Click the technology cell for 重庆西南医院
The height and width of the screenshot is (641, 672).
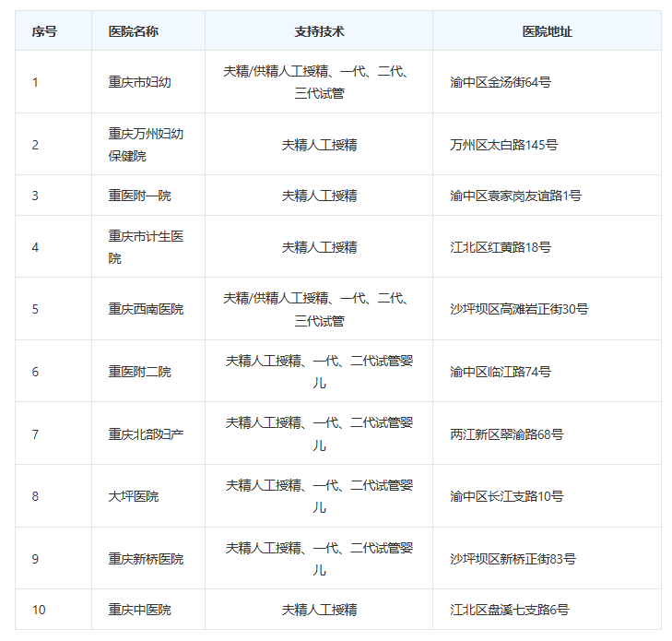[319, 309]
